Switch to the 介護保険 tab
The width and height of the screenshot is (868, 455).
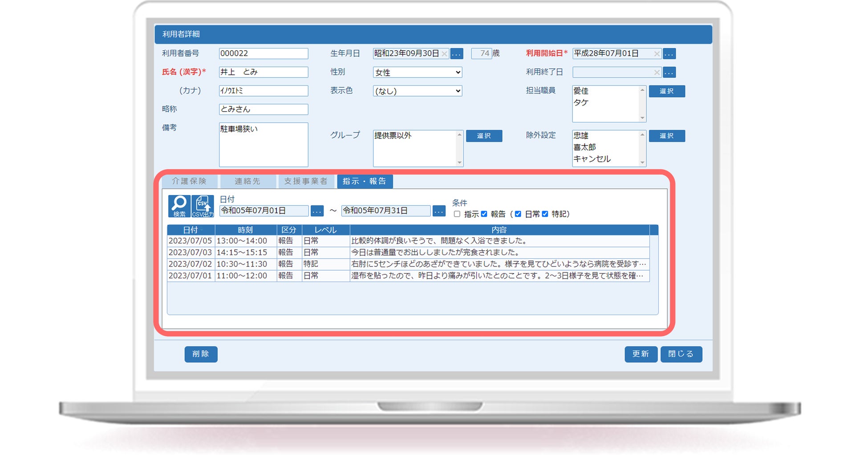pyautogui.click(x=189, y=181)
